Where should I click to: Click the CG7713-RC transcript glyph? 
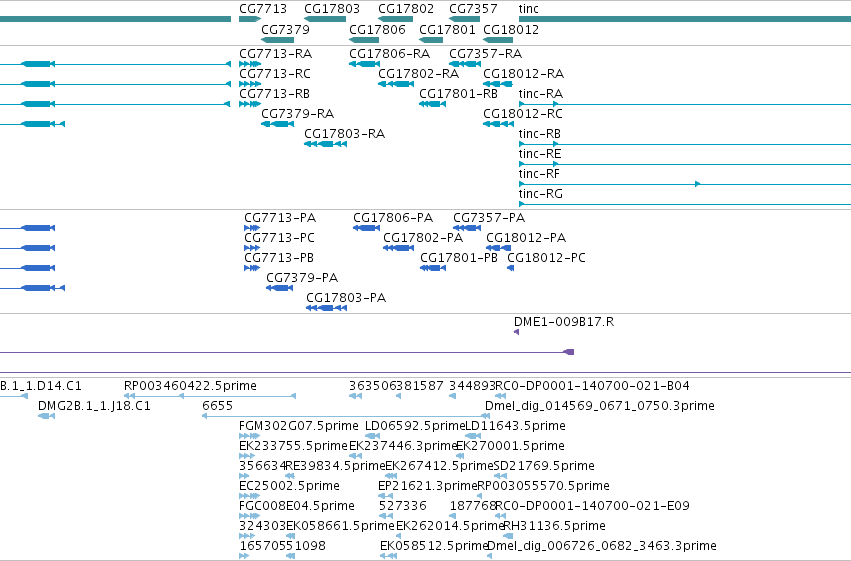coord(250,84)
